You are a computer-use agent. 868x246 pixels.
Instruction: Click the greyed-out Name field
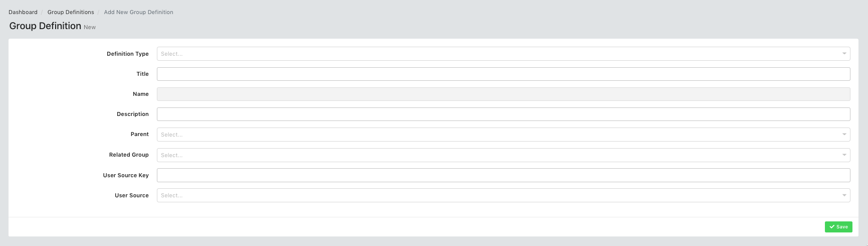pos(503,94)
